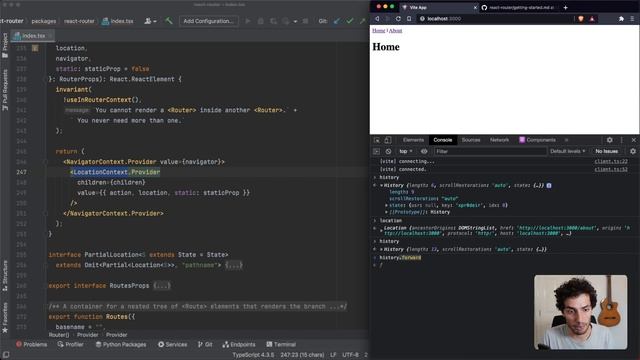Open the client.ts:22 source link

[611, 162]
